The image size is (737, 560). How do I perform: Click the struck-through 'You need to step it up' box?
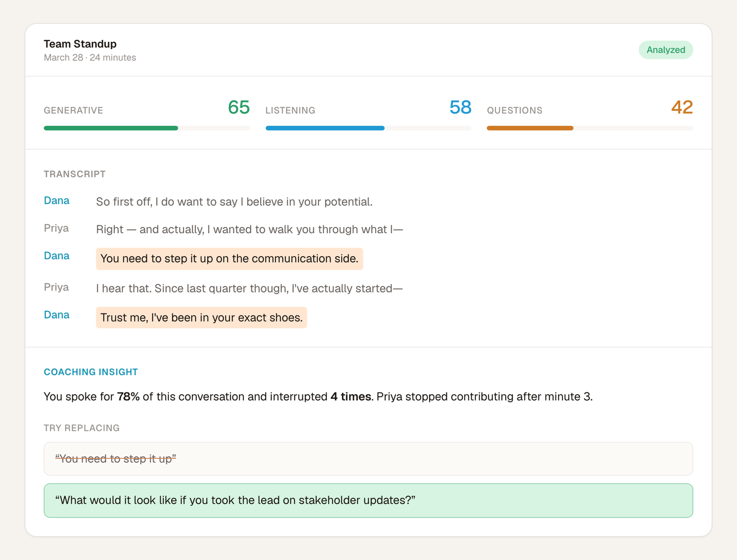[x=368, y=459]
